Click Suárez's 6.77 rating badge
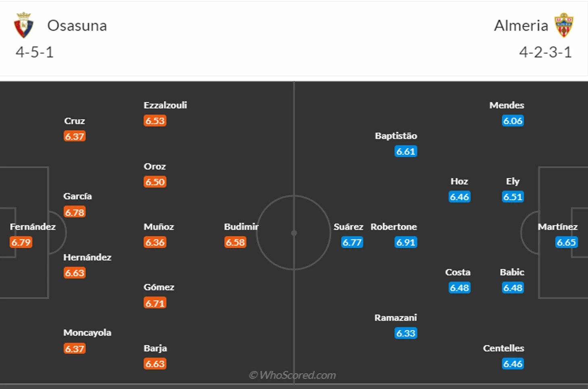588x389 pixels. [352, 242]
